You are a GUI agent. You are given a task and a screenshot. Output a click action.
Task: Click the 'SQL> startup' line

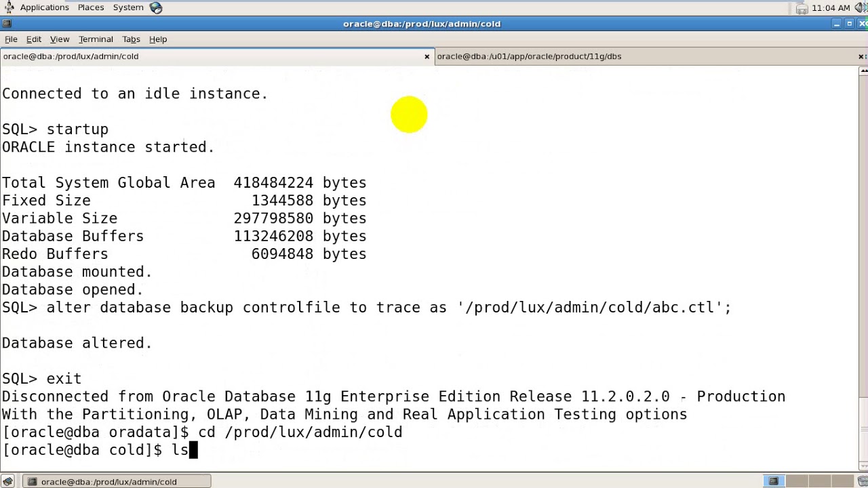[55, 129]
